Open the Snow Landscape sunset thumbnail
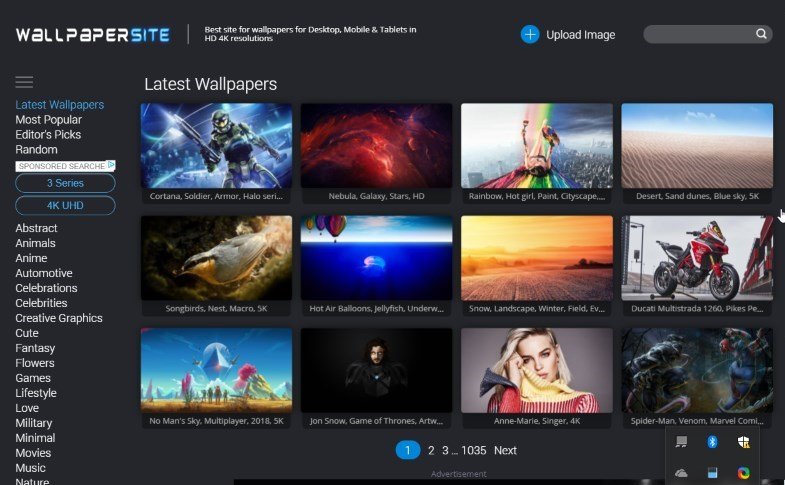 pos(537,258)
